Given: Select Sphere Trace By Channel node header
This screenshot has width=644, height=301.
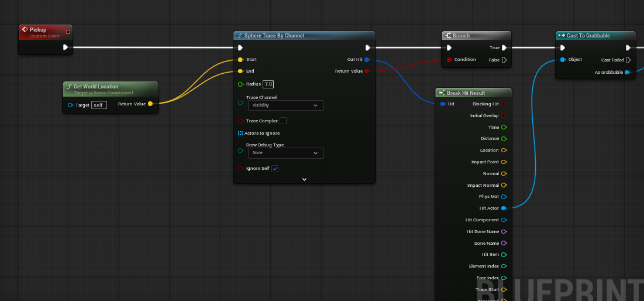Looking at the screenshot, I should click(304, 36).
